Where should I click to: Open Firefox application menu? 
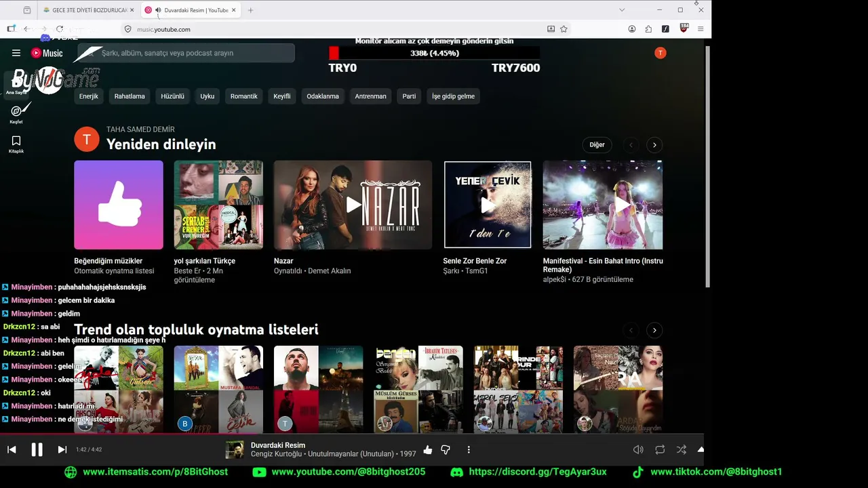click(x=701, y=29)
